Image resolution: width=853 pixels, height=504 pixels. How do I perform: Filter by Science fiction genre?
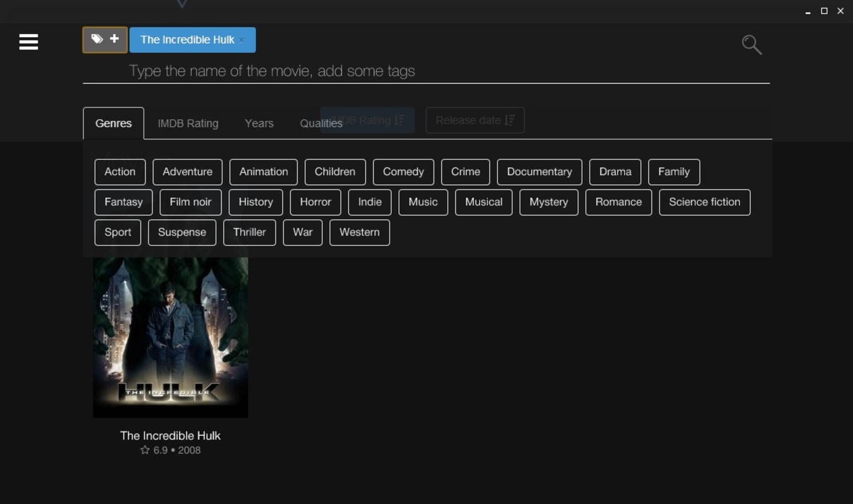point(704,202)
